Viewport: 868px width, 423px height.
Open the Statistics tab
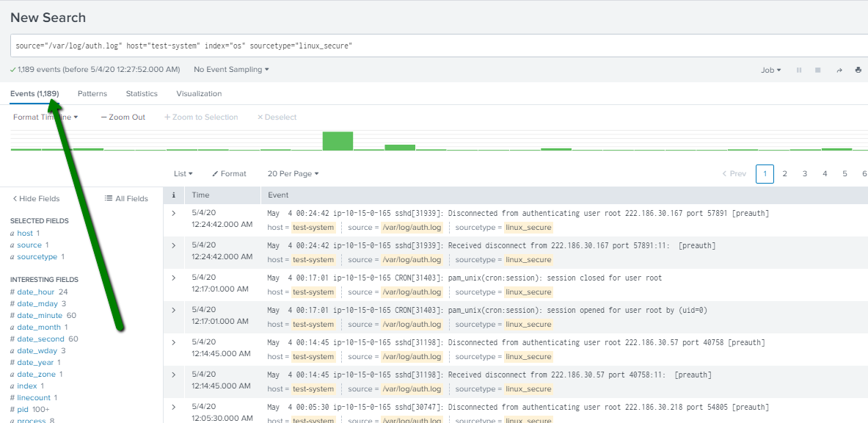141,93
